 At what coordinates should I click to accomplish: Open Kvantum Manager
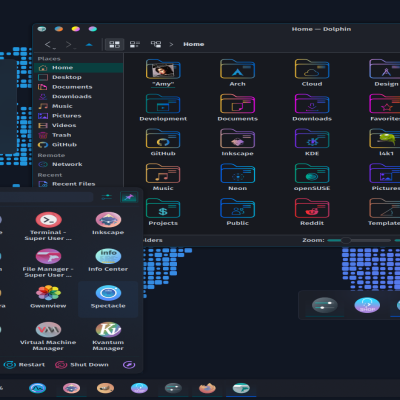(x=108, y=336)
